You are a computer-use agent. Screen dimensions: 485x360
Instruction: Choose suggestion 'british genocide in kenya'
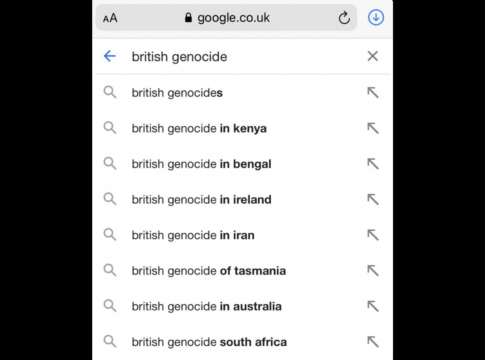[x=242, y=128]
